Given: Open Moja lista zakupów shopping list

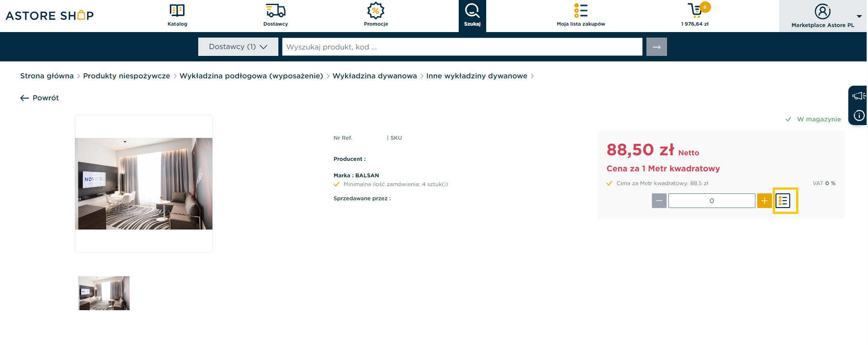Looking at the screenshot, I should (x=580, y=15).
